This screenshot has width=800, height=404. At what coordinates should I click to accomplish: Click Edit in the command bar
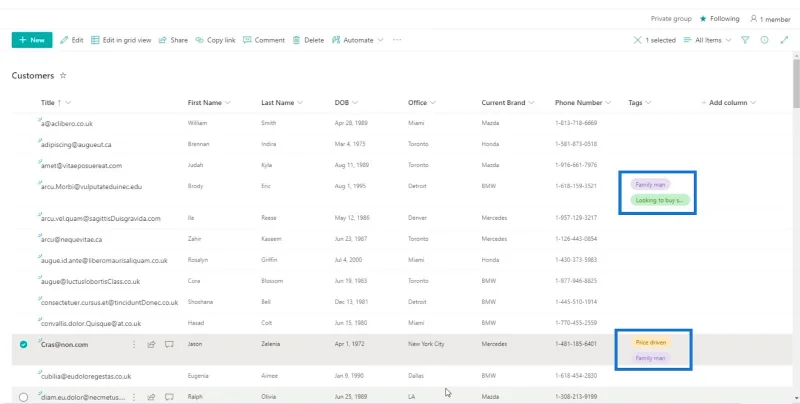point(71,40)
